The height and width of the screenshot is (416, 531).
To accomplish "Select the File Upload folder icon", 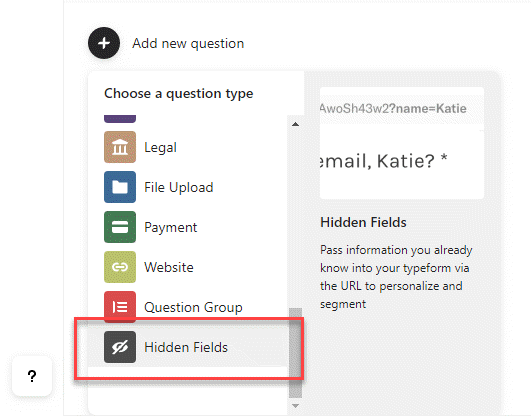I will pyautogui.click(x=120, y=187).
